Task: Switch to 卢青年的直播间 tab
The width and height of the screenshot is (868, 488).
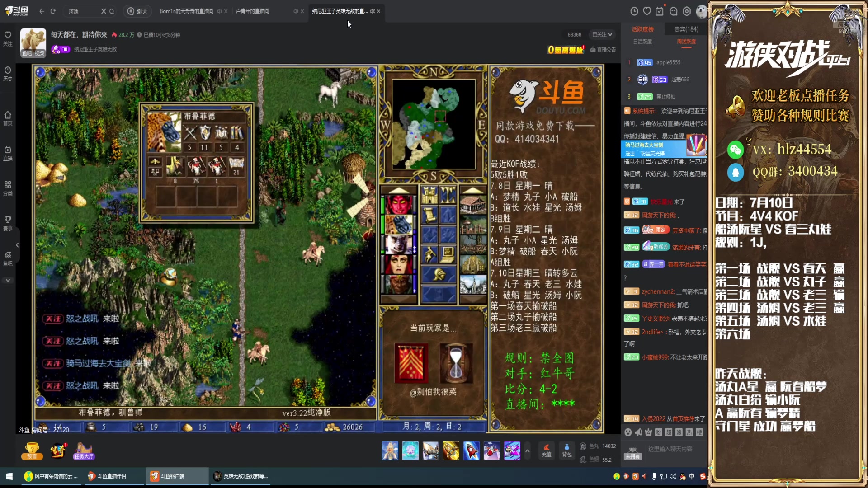Action: click(x=252, y=11)
